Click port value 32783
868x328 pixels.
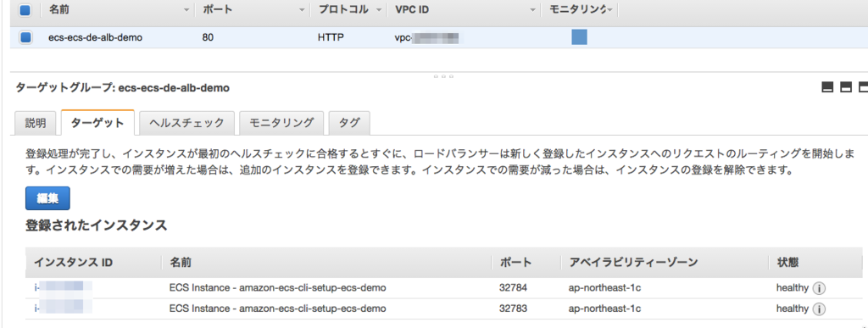tap(513, 309)
